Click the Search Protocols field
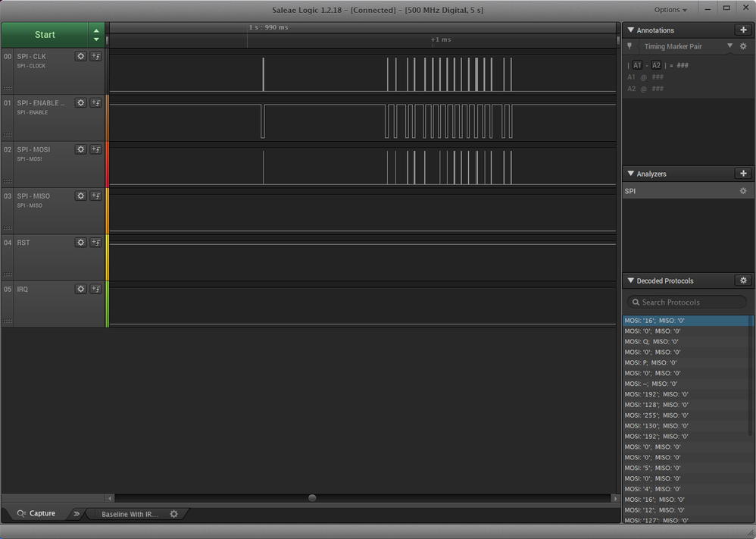756x539 pixels. click(686, 302)
